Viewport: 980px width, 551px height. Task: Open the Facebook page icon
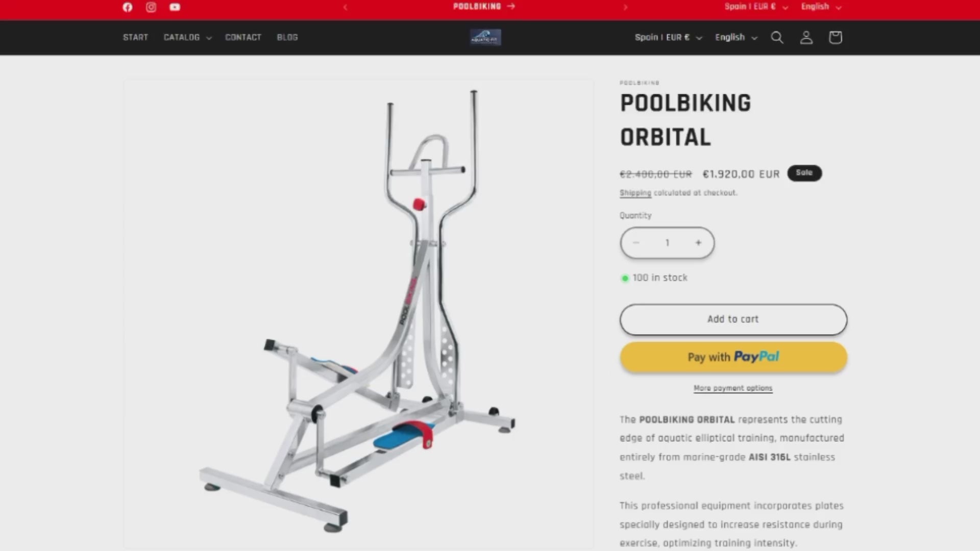128,7
